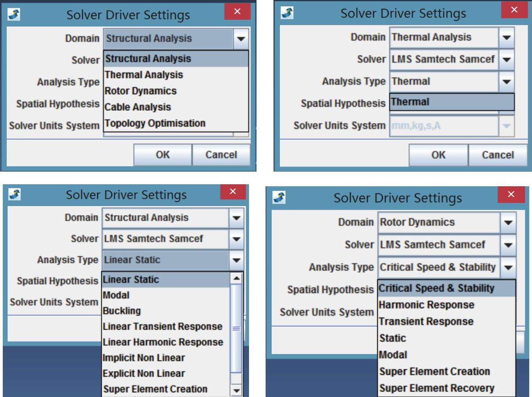This screenshot has width=532, height=397.
Task: Click scroll-up arrow in Analysis Type list
Action: click(236, 279)
